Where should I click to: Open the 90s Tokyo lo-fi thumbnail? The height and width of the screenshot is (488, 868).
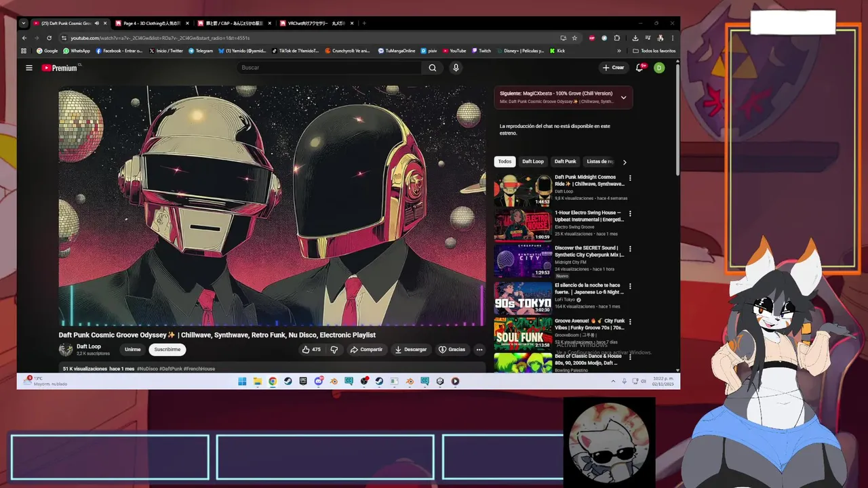pos(522,298)
